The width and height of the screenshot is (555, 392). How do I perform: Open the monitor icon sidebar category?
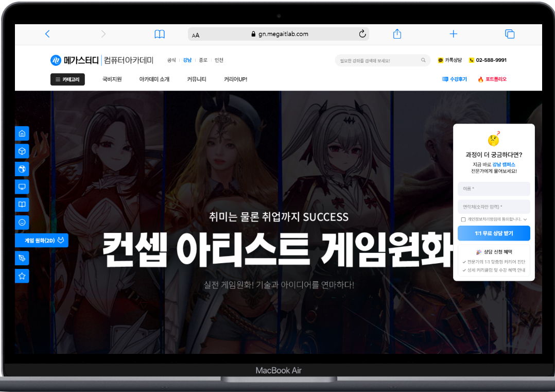tap(22, 186)
